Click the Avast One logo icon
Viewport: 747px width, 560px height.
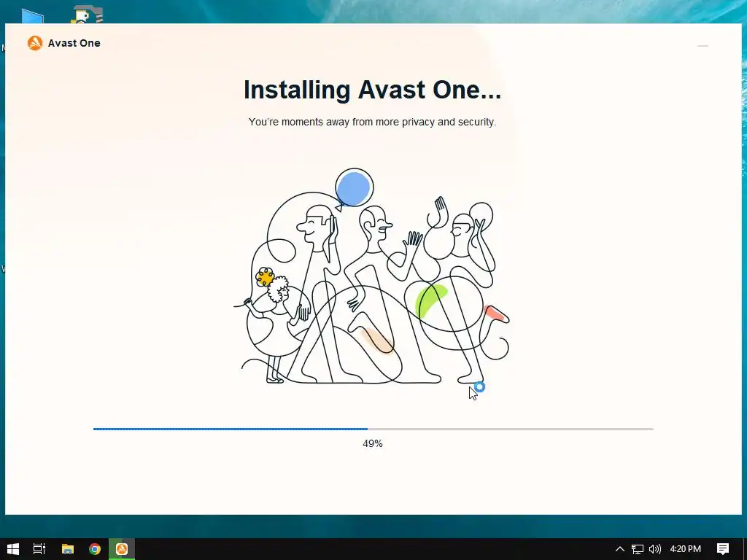point(35,43)
